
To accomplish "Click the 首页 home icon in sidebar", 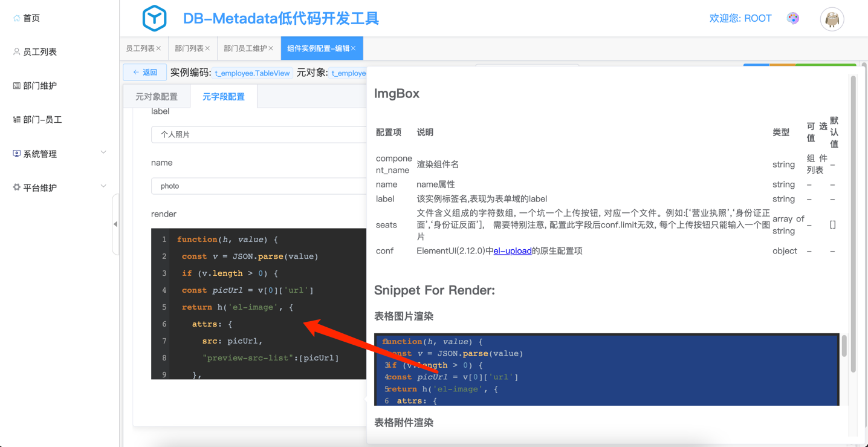I will click(x=16, y=18).
